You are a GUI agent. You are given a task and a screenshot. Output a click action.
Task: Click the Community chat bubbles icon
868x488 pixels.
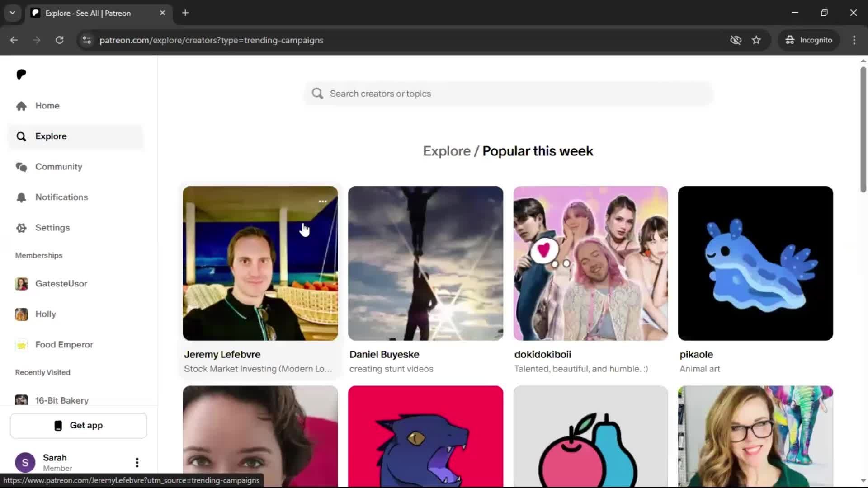click(x=21, y=167)
